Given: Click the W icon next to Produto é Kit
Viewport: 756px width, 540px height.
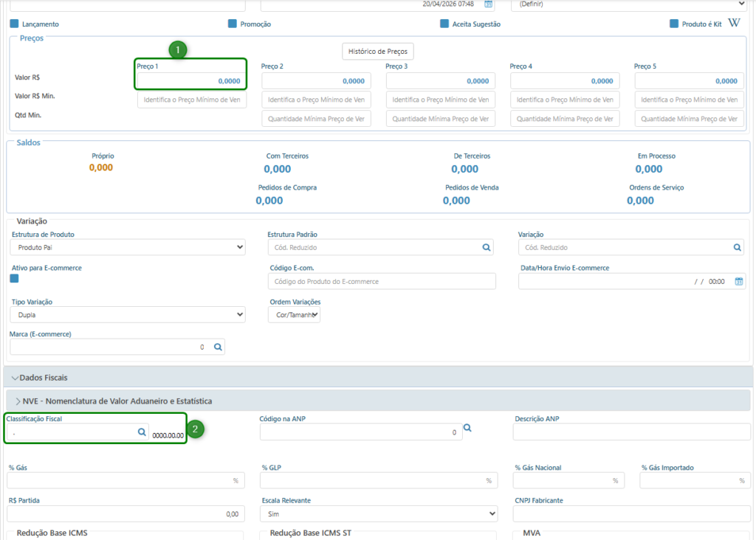Looking at the screenshot, I should (733, 24).
